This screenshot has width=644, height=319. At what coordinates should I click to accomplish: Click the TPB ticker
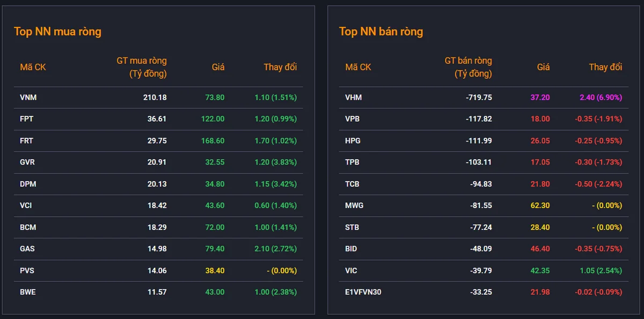[353, 162]
